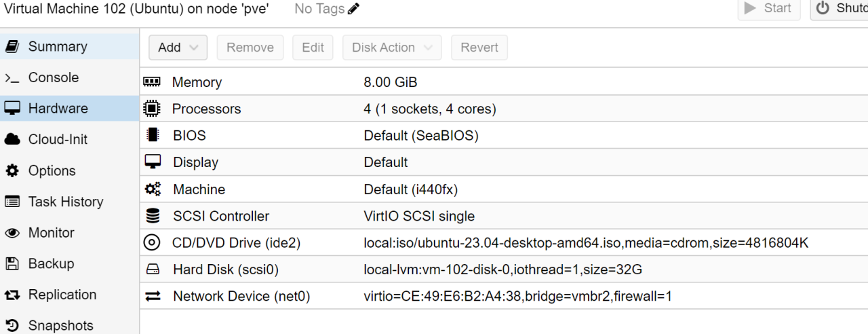Open the Backup section in sidebar
868x334 pixels.
click(x=51, y=263)
